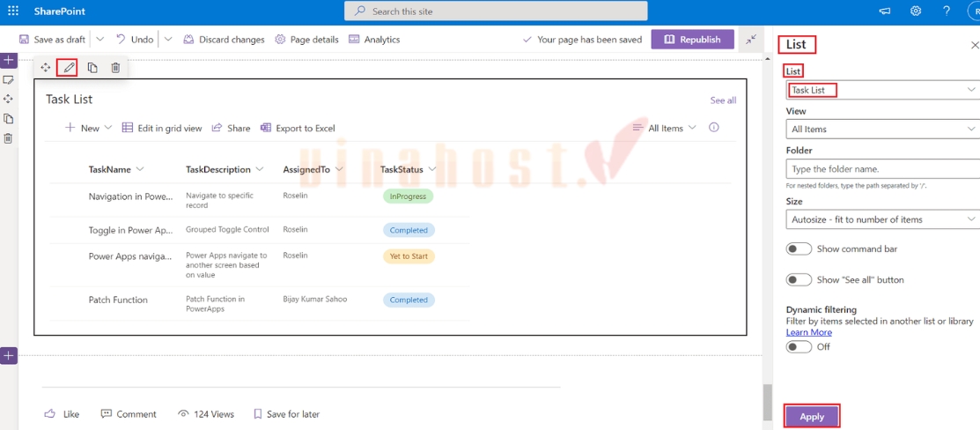Click the Comment button
The height and width of the screenshot is (430, 980).
(129, 414)
